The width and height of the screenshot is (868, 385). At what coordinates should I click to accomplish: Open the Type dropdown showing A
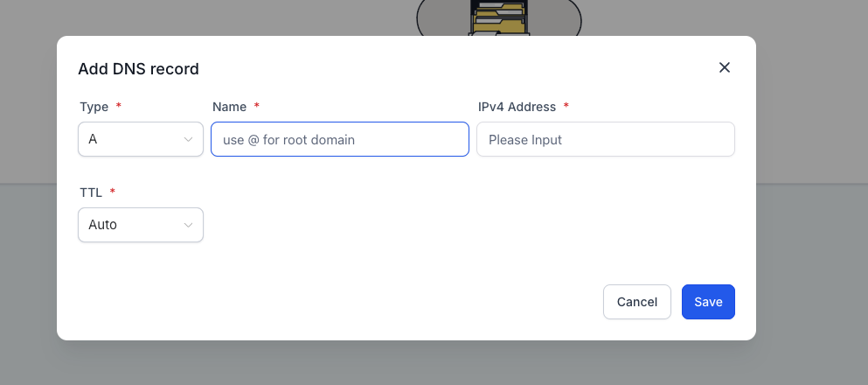coord(141,139)
